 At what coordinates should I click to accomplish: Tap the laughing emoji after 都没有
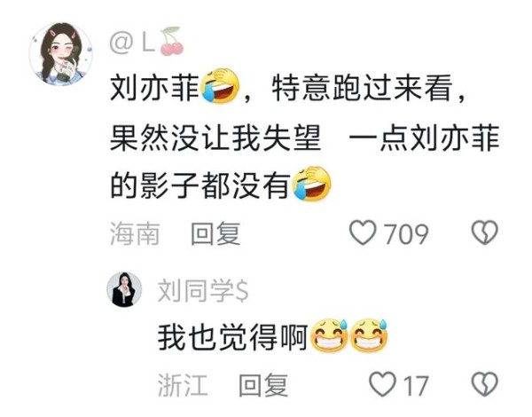pyautogui.click(x=312, y=184)
